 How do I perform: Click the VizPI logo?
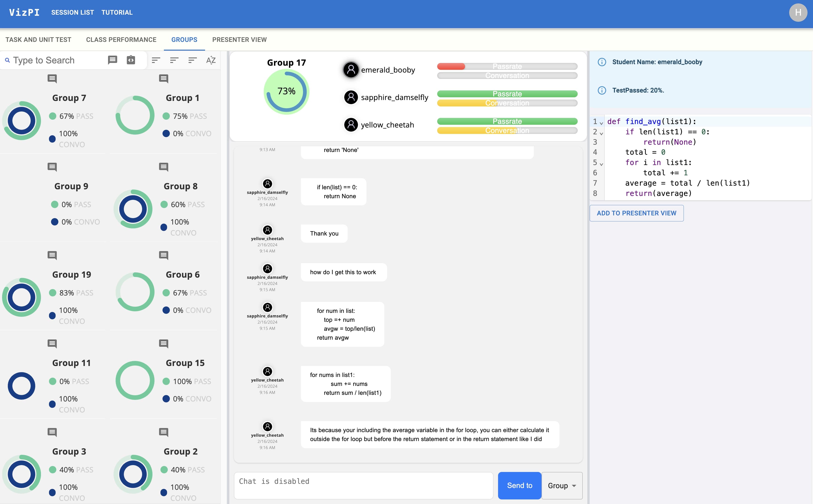(x=24, y=12)
